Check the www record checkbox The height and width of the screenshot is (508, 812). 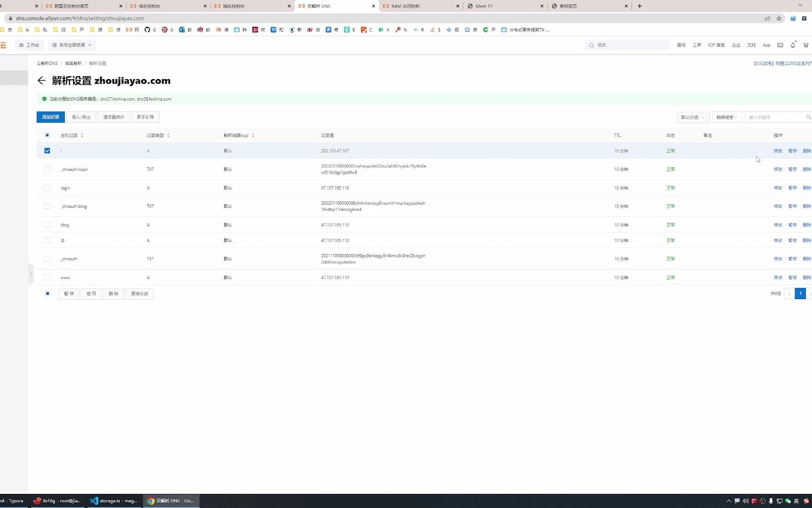coord(47,278)
